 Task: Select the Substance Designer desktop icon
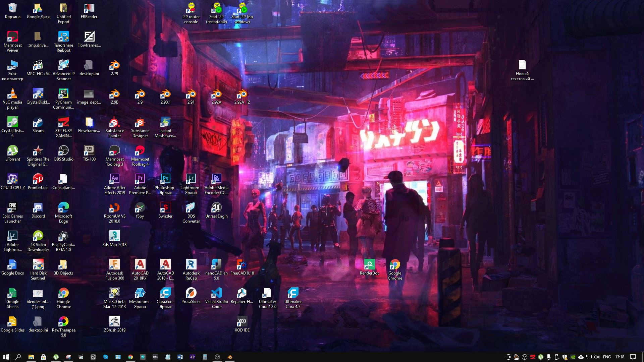tap(140, 127)
